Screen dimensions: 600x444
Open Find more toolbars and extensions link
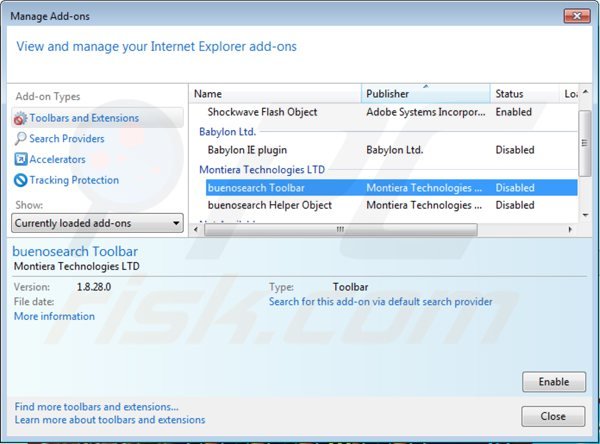pyautogui.click(x=96, y=406)
